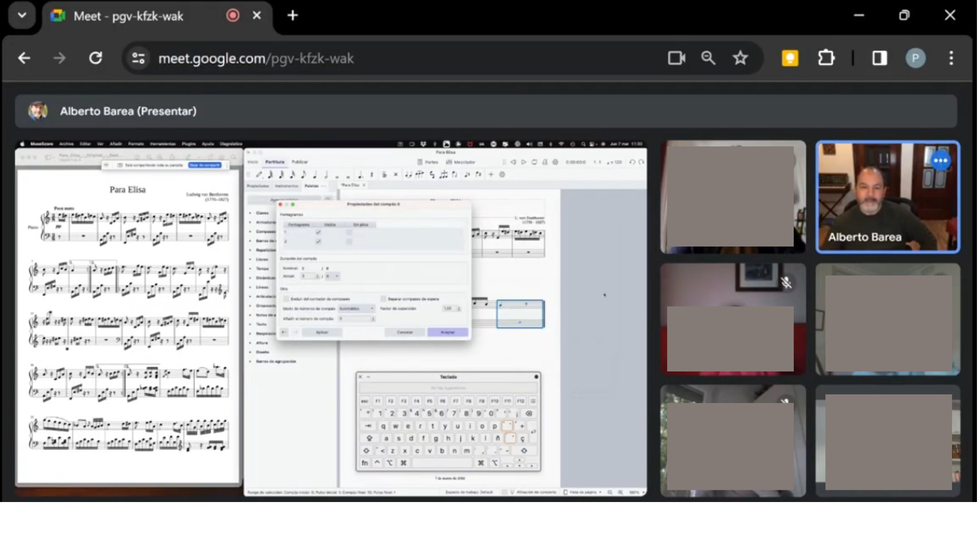Open Chrome three-dot menu
This screenshot has height=551, width=980.
(x=951, y=58)
